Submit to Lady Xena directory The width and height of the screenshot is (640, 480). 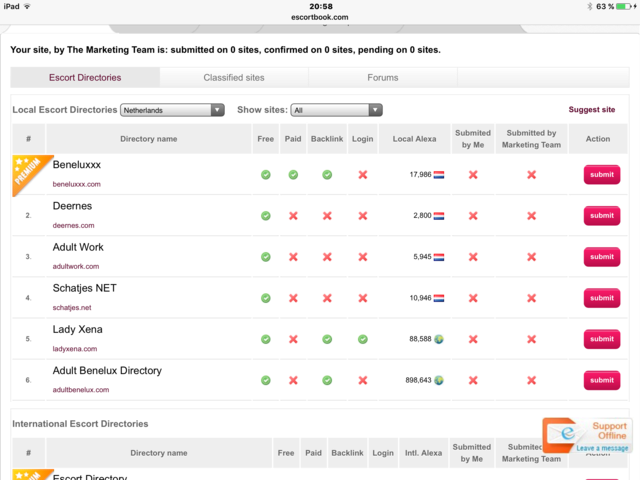point(602,339)
